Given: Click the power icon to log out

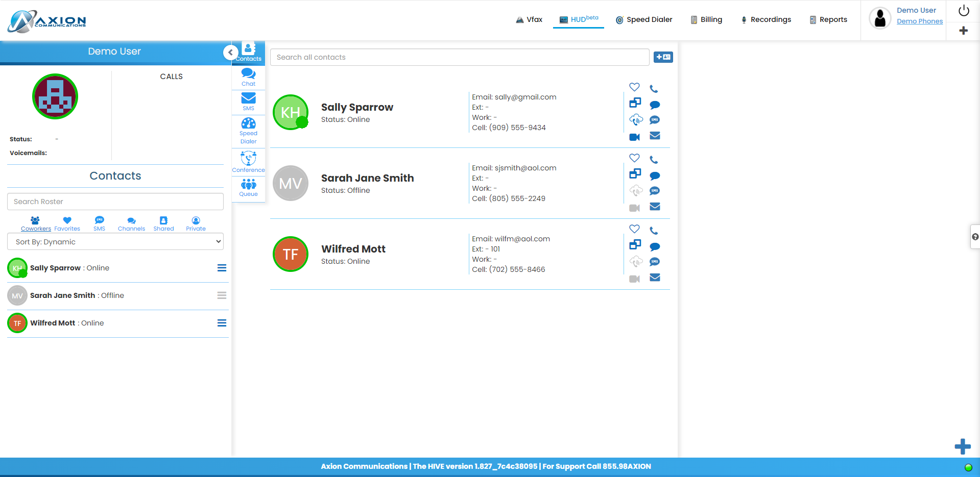Looking at the screenshot, I should 964,11.
